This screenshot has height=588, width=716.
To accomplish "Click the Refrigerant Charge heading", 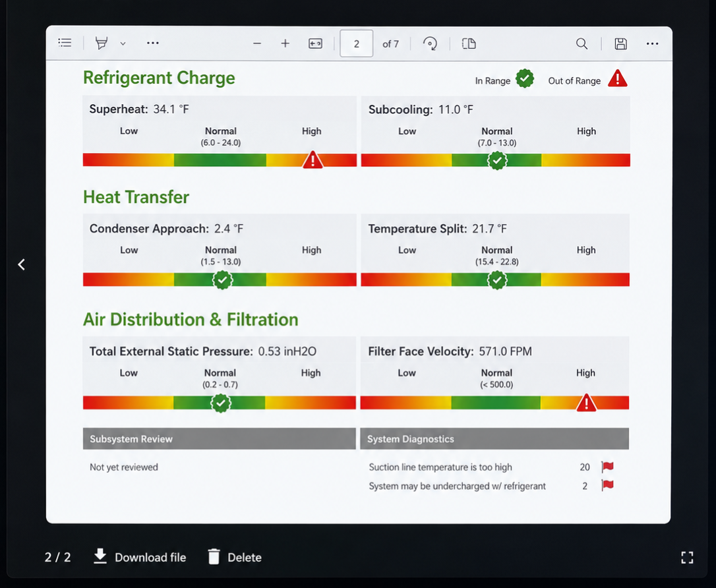I will (x=159, y=78).
